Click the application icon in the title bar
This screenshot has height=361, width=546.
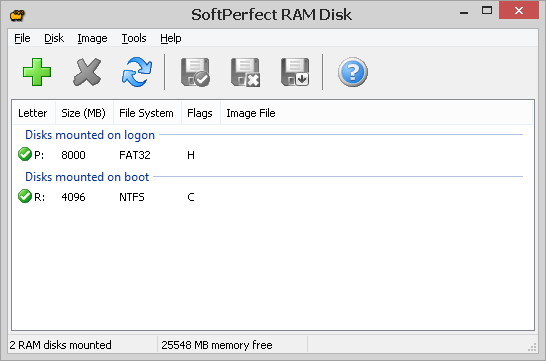tap(17, 15)
